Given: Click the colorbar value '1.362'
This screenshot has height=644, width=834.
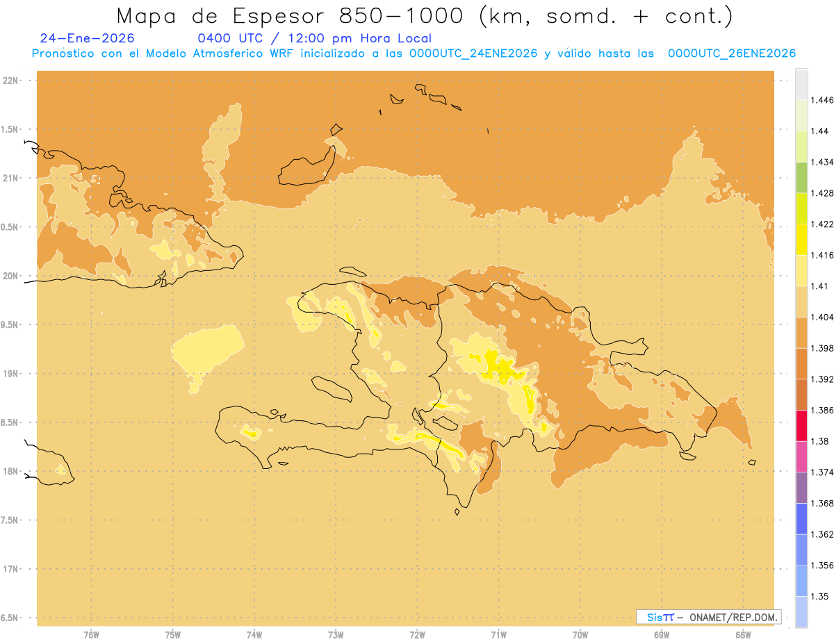Looking at the screenshot, I should pos(822,534).
